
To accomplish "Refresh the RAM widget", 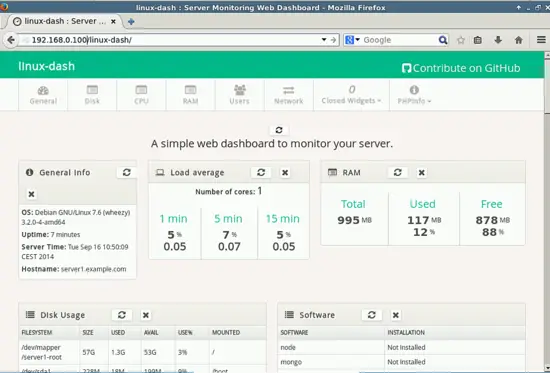I will pos(397,172).
